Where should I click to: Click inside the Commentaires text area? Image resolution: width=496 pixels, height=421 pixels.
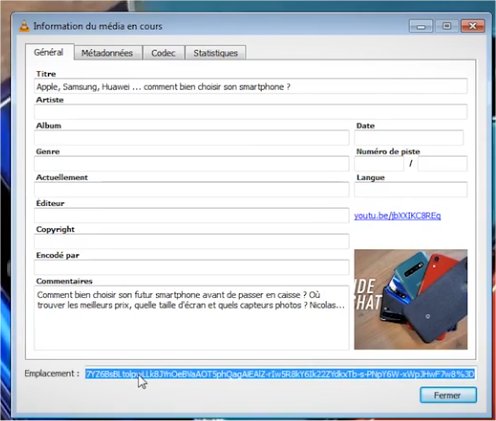pos(192,318)
